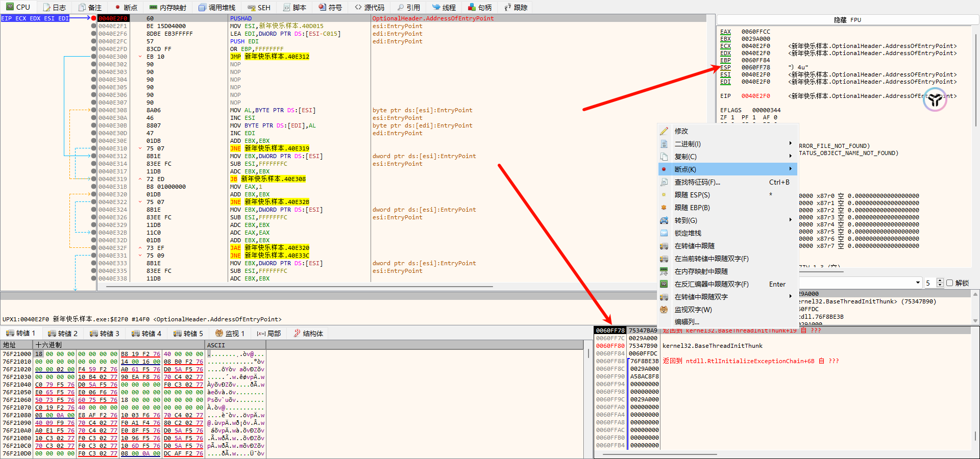The image size is (980, 459).
Task: Select the 跟随 ESP(S) menu entry
Action: coord(692,195)
